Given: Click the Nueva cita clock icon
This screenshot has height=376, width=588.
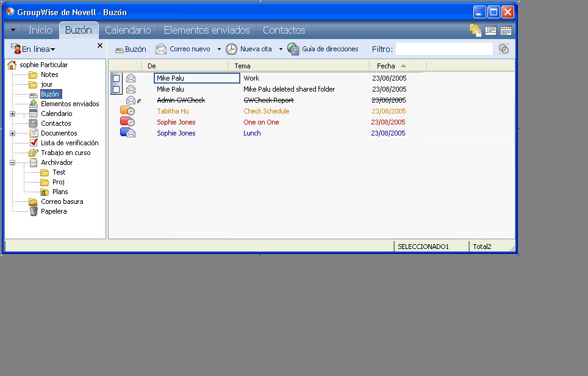Looking at the screenshot, I should tap(231, 49).
